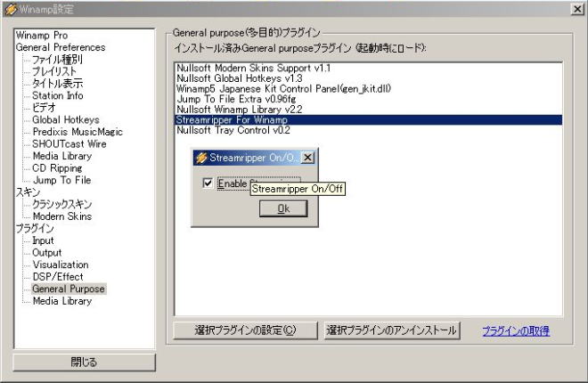588x383 pixels.
Task: Select Winamp5 Japanese Kit Control Panel plugin
Action: pyautogui.click(x=369, y=89)
